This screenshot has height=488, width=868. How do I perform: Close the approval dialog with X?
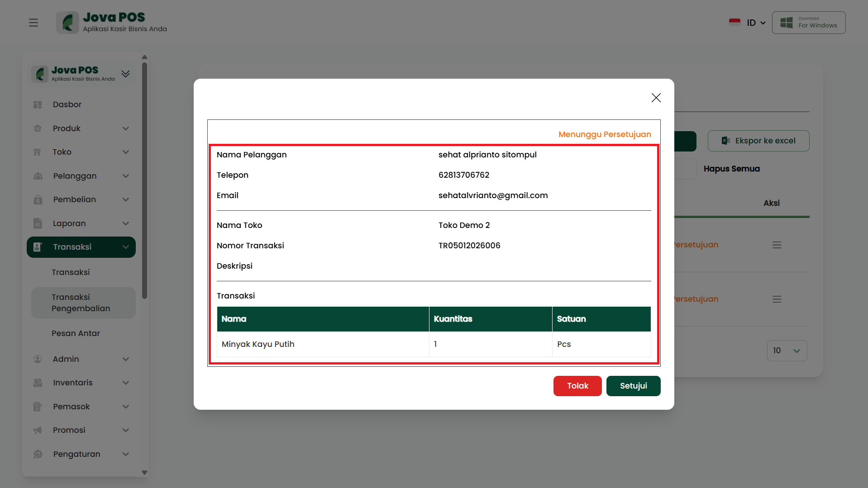(x=656, y=98)
